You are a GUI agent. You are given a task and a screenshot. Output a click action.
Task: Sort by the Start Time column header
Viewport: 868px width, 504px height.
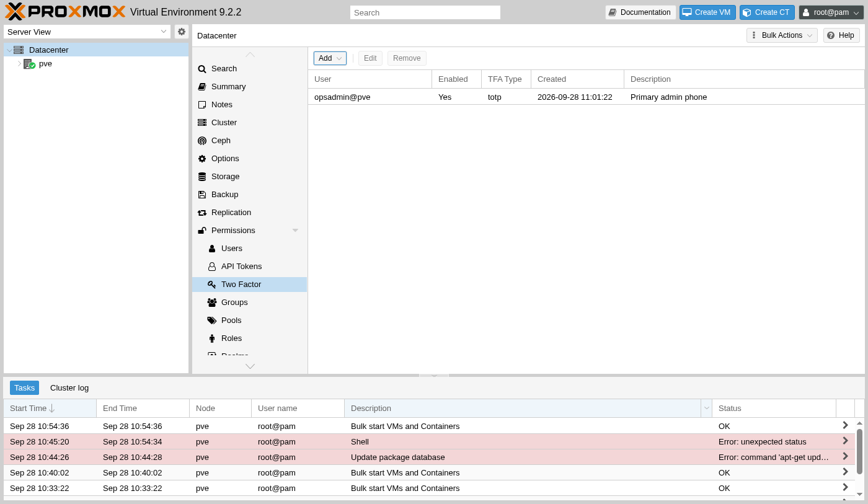point(50,408)
